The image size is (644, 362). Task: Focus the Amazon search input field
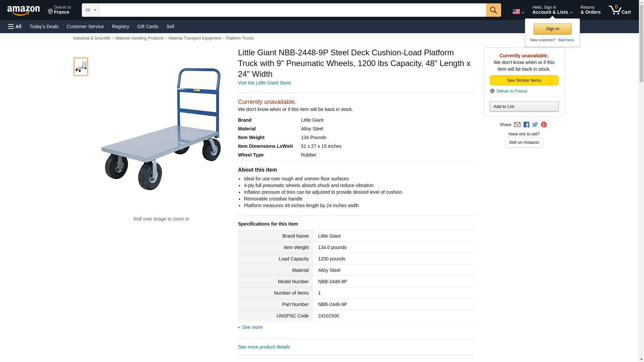tap(292, 10)
